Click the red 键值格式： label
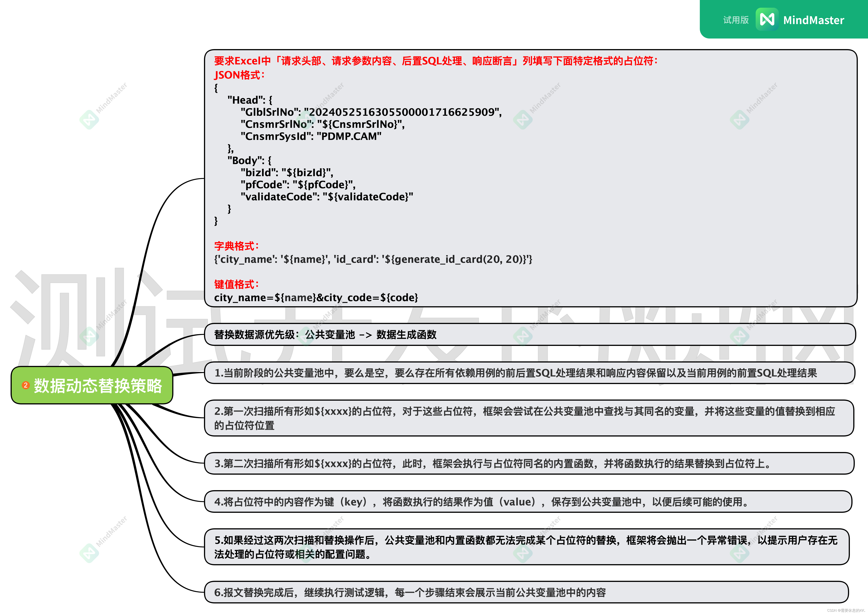Screen dimensions: 868x614 (x=237, y=284)
